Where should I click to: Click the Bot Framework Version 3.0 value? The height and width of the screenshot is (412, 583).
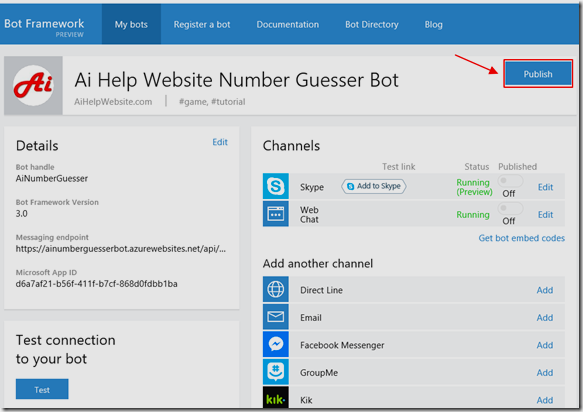click(22, 213)
